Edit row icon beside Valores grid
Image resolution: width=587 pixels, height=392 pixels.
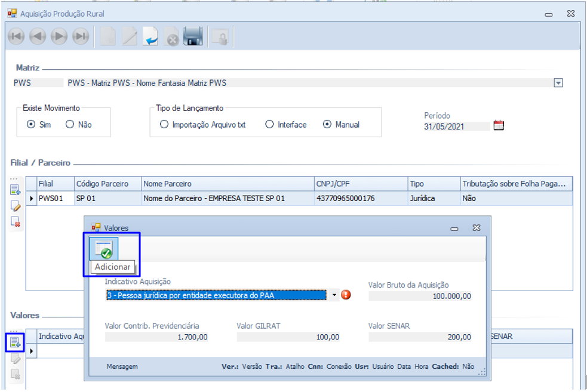(x=15, y=359)
